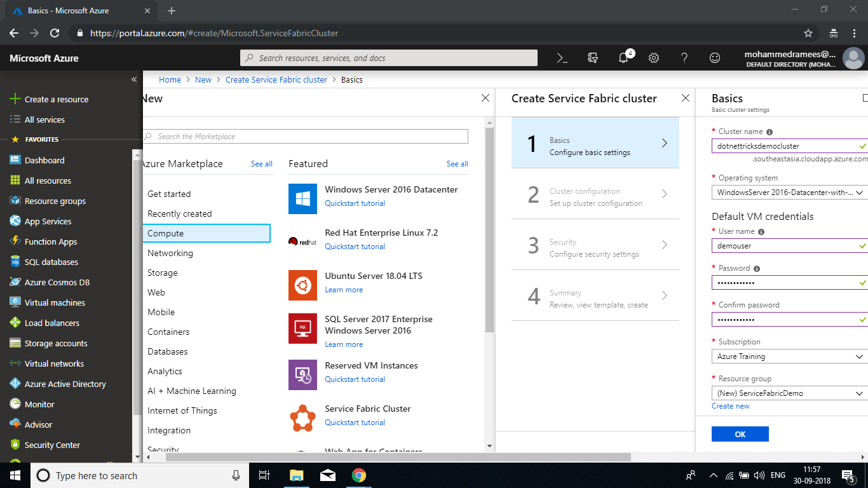Expand the Resource group dropdown
The width and height of the screenshot is (868, 488).
789,393
